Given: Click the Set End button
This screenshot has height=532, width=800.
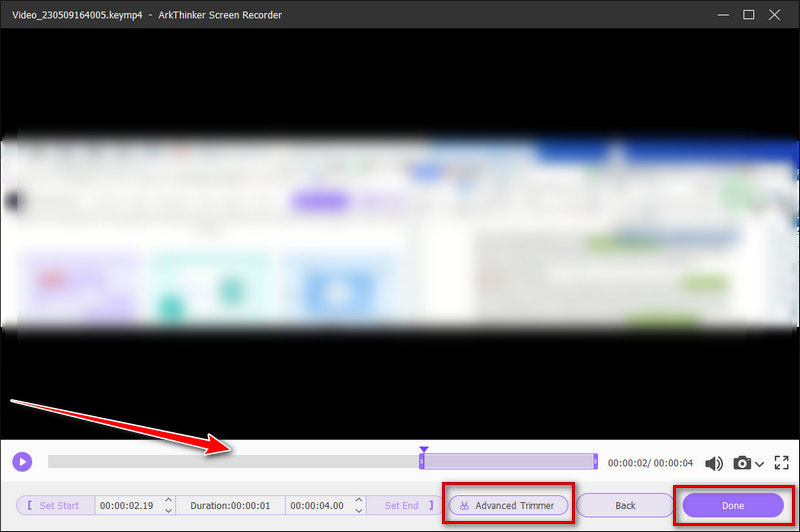Looking at the screenshot, I should point(402,506).
